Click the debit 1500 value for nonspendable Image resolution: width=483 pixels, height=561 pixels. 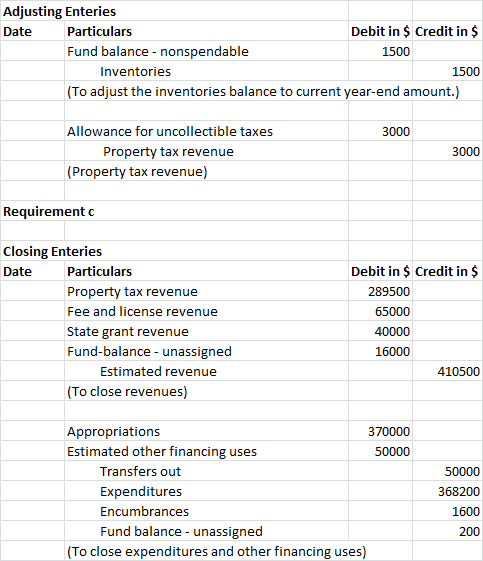[396, 52]
